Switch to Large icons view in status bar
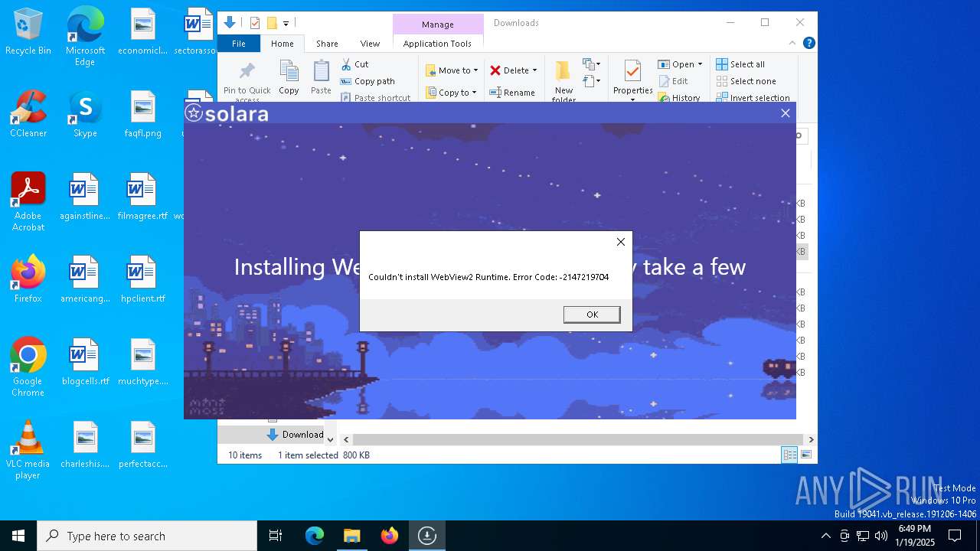 [805, 455]
